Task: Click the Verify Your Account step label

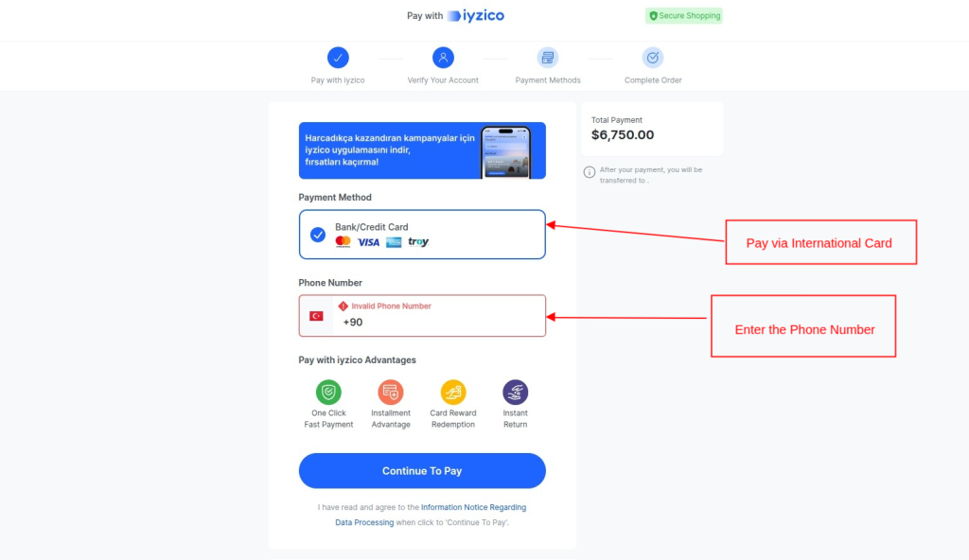Action: tap(443, 80)
